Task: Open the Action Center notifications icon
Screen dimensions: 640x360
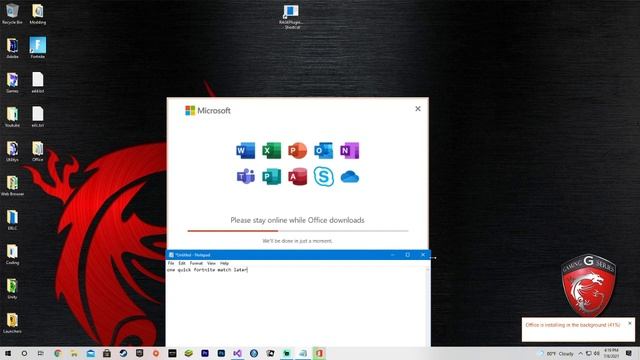Action: point(629,353)
